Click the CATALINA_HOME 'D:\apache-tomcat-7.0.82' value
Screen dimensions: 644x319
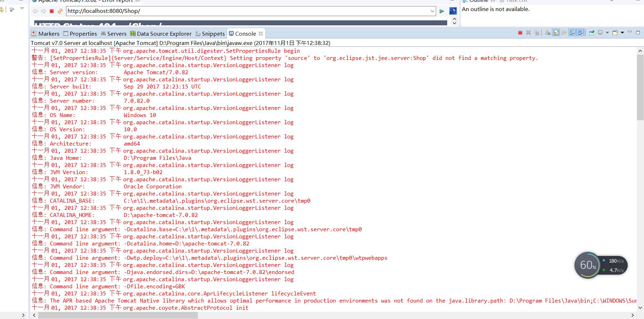click(161, 215)
